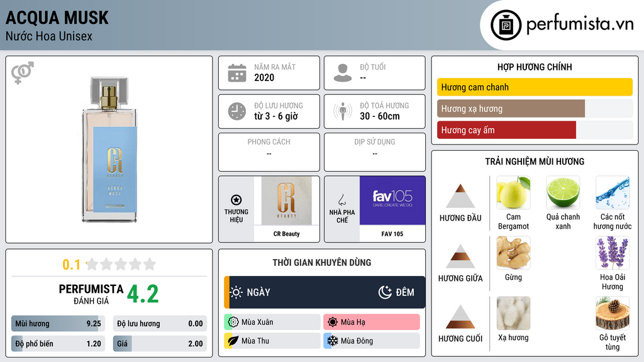Click the sillage value 30 - 60cm

pos(380,116)
